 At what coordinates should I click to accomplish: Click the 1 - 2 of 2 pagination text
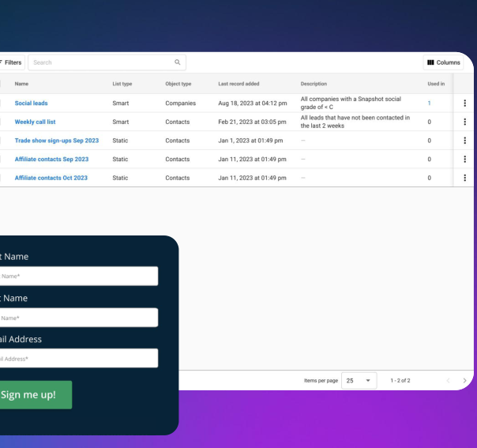[400, 380]
